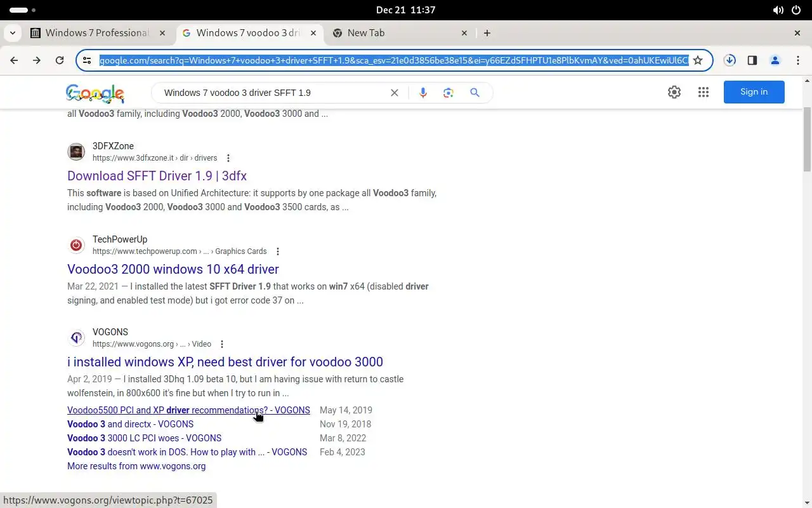Click the vogons.org breadcrumb URL
The width and height of the screenshot is (812, 508).
tap(152, 344)
